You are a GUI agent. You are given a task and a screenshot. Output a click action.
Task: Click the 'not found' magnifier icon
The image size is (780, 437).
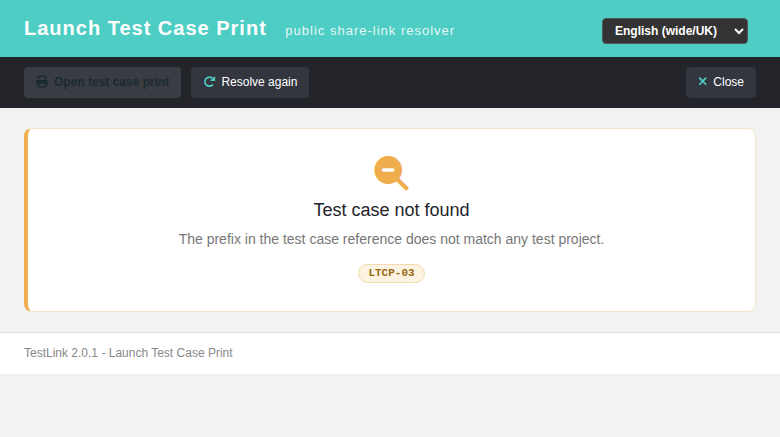[391, 173]
